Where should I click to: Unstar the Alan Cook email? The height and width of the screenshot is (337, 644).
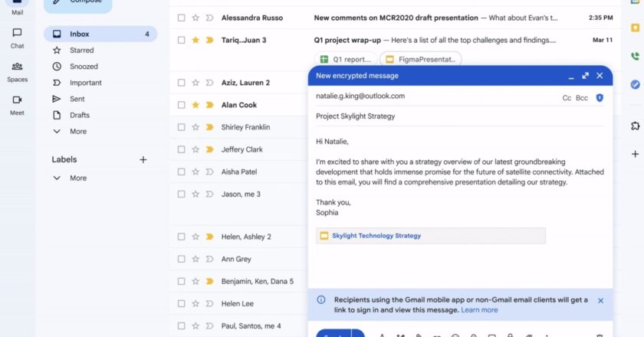point(195,105)
